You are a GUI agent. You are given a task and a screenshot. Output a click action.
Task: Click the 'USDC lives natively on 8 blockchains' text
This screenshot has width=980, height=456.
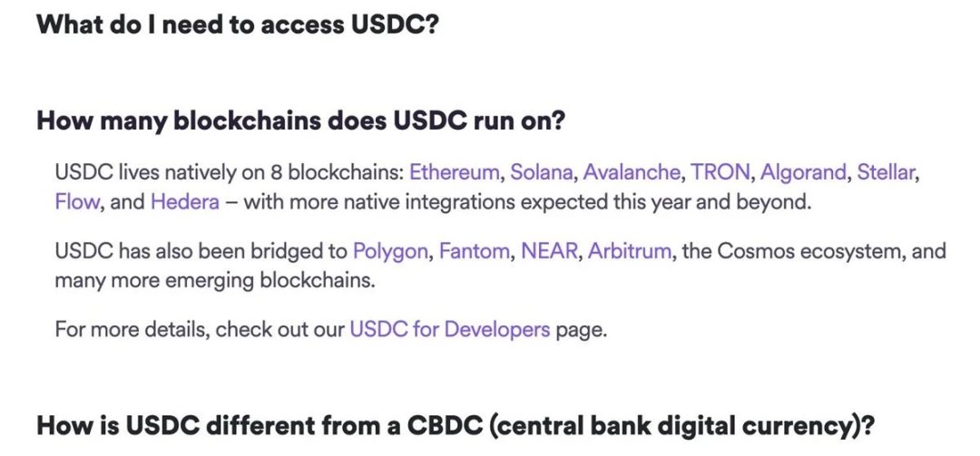(x=227, y=172)
